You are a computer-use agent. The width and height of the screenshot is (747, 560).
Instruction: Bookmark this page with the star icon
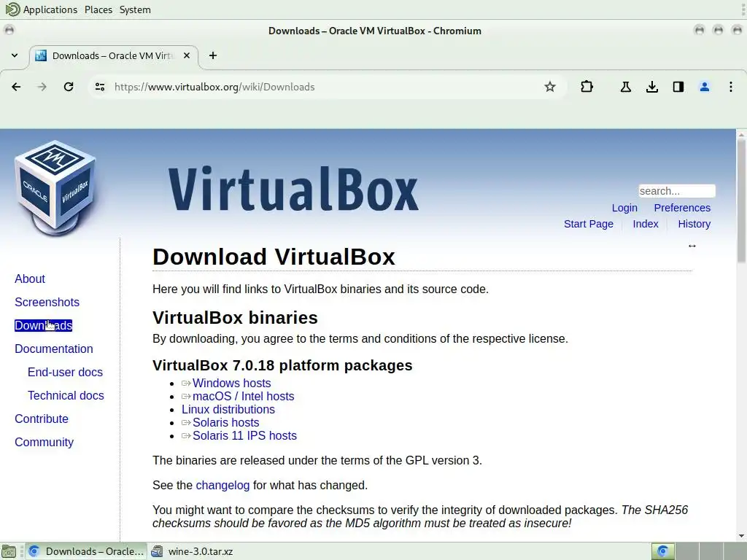pyautogui.click(x=550, y=87)
